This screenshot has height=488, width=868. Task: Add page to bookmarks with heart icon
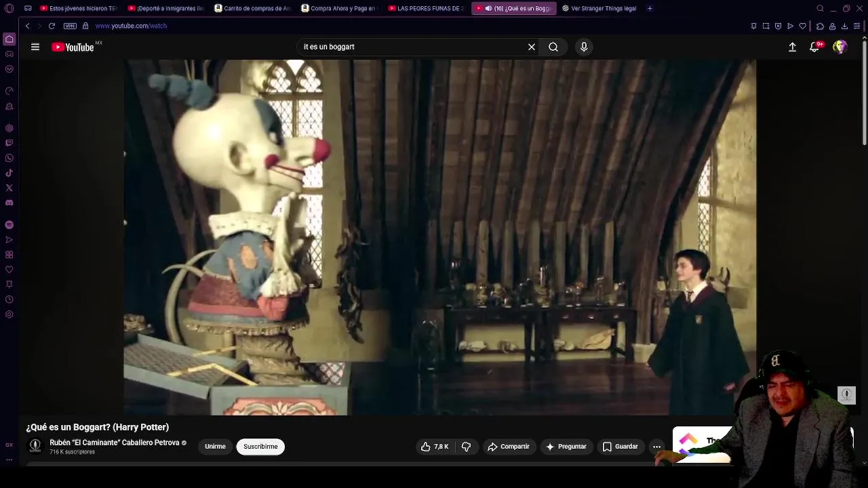[803, 26]
